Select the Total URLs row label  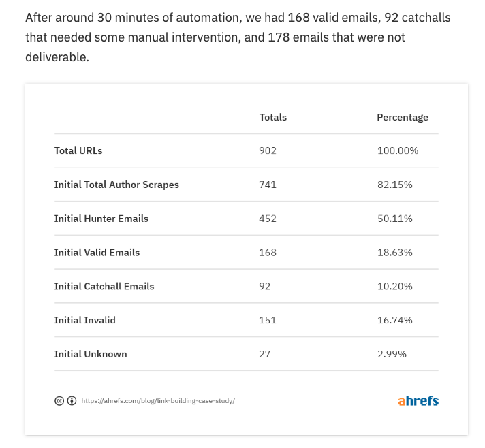(78, 151)
